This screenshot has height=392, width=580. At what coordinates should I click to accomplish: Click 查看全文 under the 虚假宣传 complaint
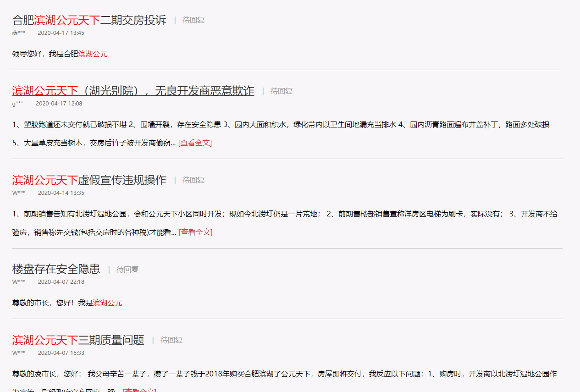pos(194,232)
